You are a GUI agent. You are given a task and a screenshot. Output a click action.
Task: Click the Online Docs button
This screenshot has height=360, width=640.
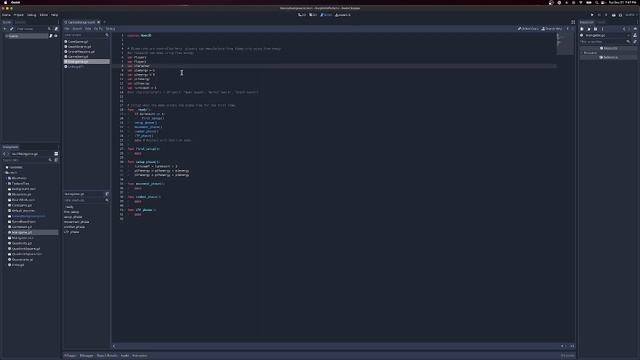pos(528,29)
